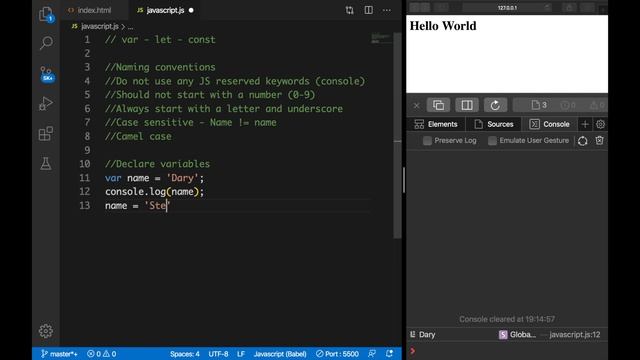Change indentation via Spaces: 4
The image size is (640, 360).
pyautogui.click(x=184, y=354)
